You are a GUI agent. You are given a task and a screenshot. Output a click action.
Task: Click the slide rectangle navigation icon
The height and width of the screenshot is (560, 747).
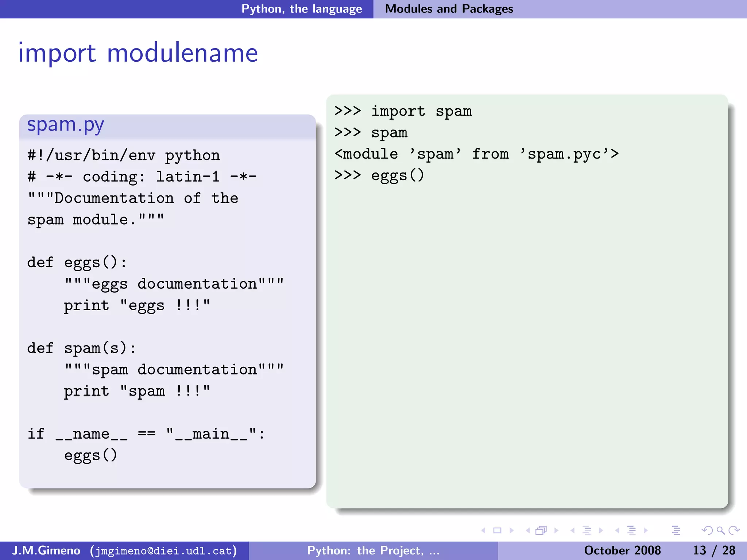tap(497, 530)
